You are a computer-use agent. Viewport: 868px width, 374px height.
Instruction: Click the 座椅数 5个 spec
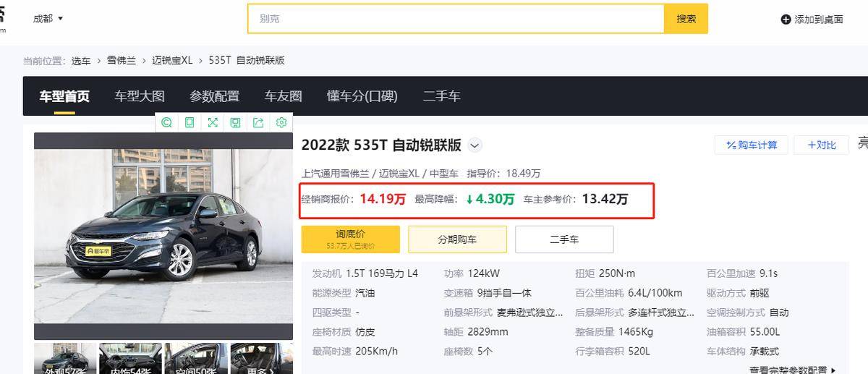tap(468, 351)
